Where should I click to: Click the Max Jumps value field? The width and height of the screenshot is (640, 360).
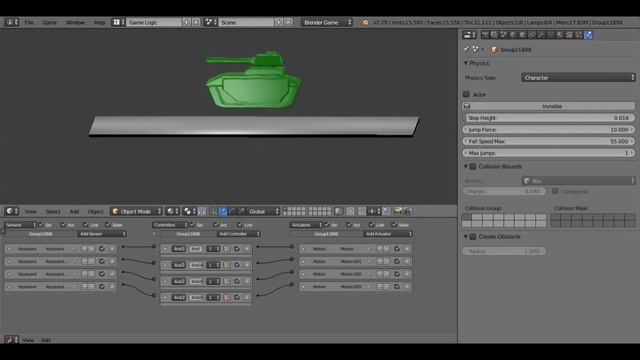coord(549,153)
